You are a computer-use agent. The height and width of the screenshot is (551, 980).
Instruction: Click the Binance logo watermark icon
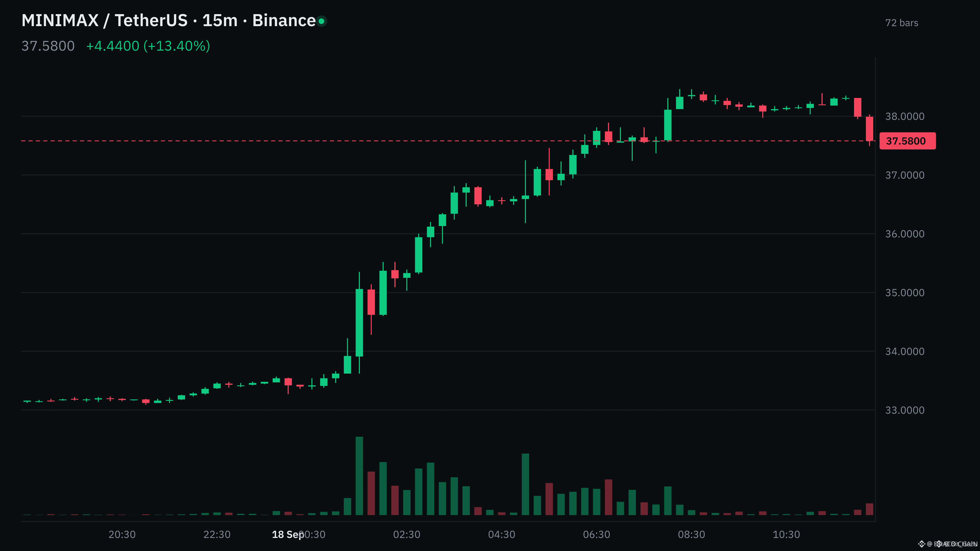(x=921, y=544)
